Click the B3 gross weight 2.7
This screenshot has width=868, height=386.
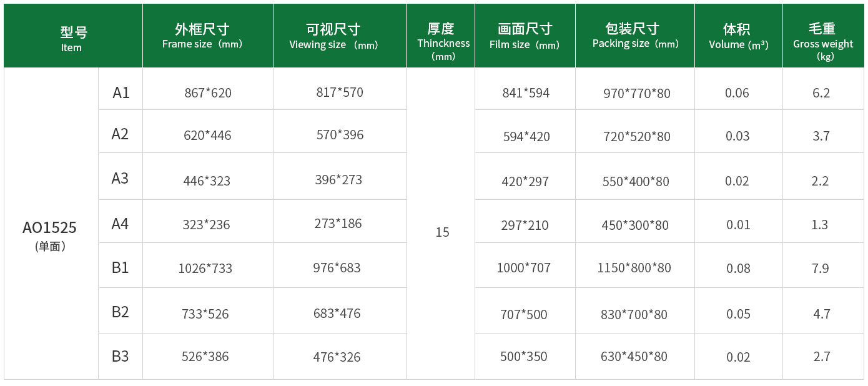click(x=822, y=357)
